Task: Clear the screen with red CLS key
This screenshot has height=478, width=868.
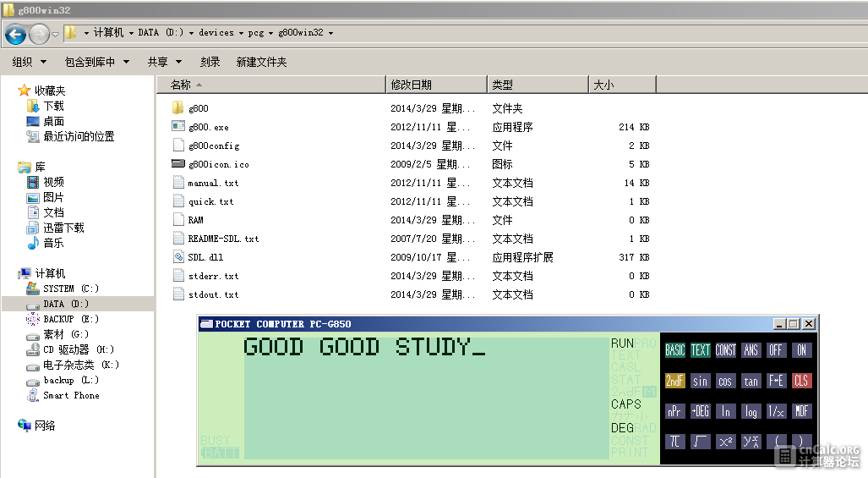Action: [801, 381]
